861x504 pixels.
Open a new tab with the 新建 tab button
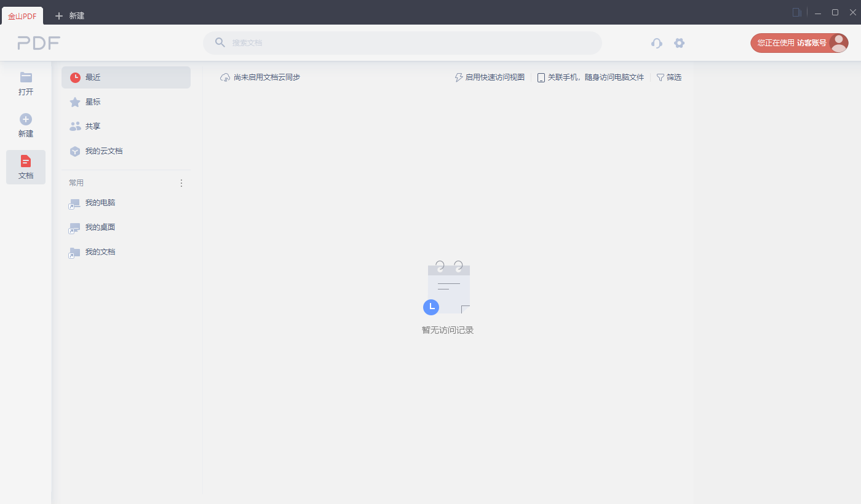69,16
